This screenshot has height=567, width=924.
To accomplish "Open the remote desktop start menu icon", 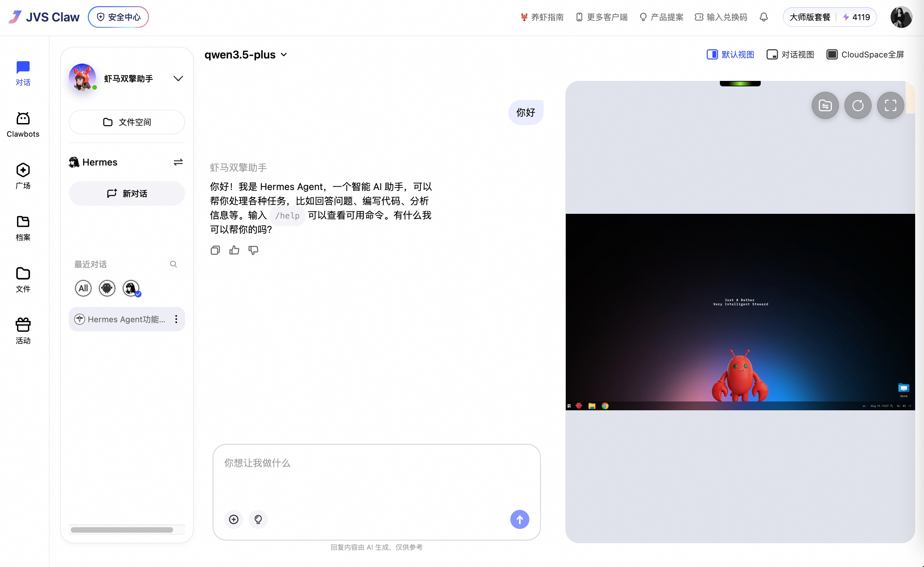I will click(x=569, y=406).
